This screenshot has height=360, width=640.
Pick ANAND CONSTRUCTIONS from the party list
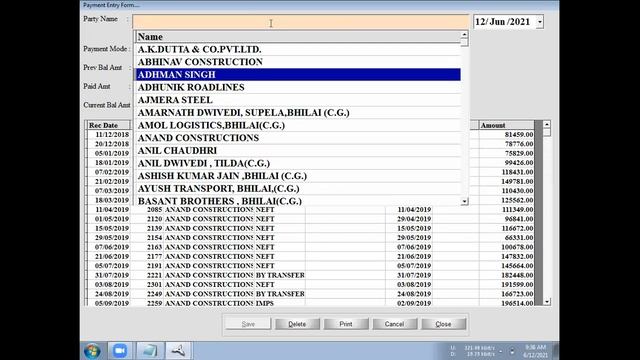(x=298, y=138)
